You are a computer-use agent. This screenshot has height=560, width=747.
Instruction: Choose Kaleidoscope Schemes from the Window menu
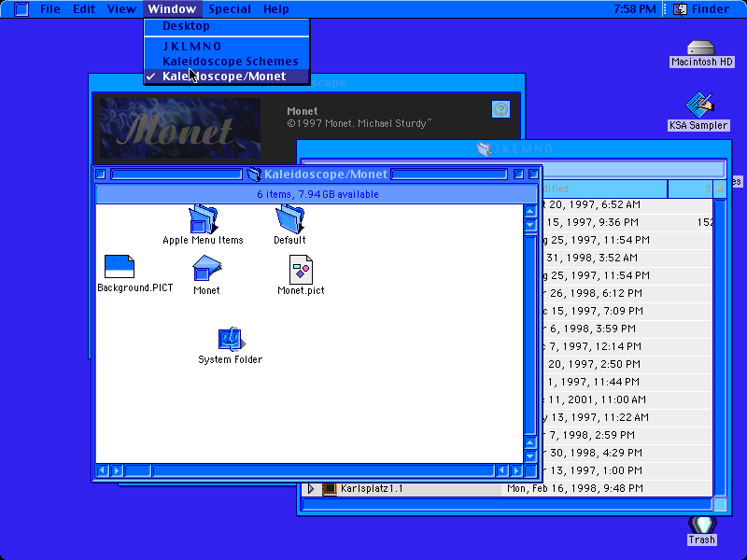227,62
